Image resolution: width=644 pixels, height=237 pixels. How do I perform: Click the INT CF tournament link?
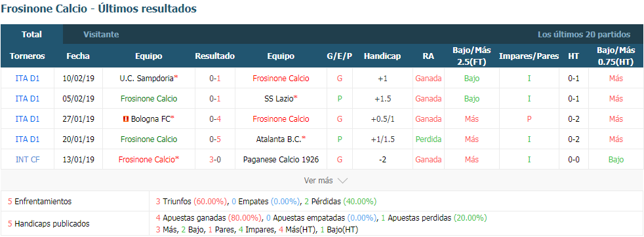pyautogui.click(x=28, y=160)
